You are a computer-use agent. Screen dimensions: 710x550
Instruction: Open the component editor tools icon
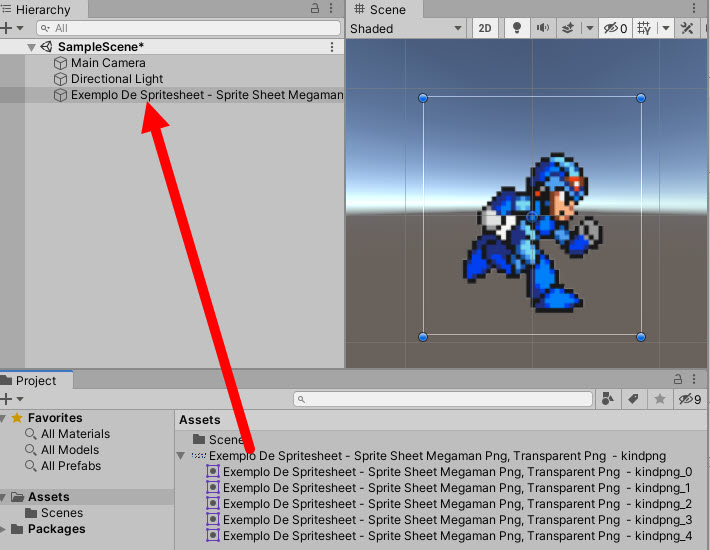686,29
